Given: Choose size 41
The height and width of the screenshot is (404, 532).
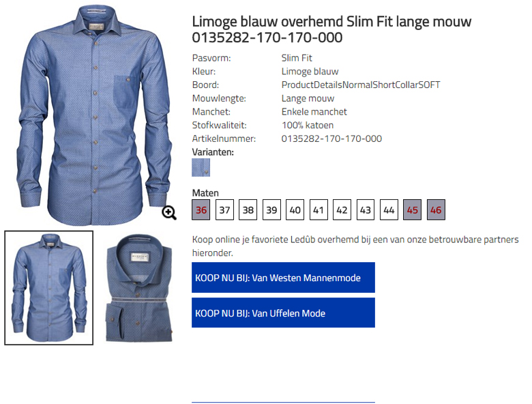Looking at the screenshot, I should point(319,210).
